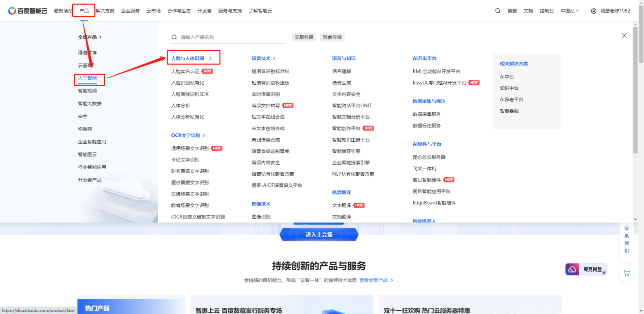Click the product name search field
This screenshot has height=314, width=644.
(229, 37)
